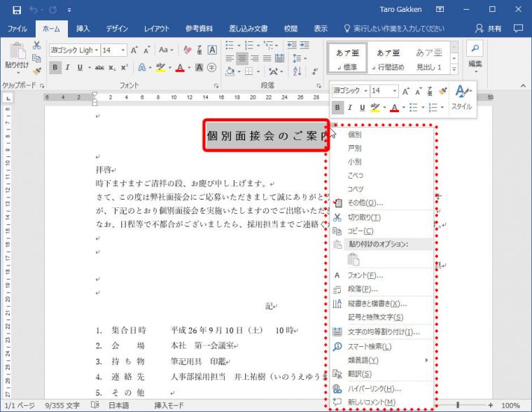Viewport: 532px width, 412px height.
Task: Open line spacing dropdown in ribbon
Action: tap(300, 58)
